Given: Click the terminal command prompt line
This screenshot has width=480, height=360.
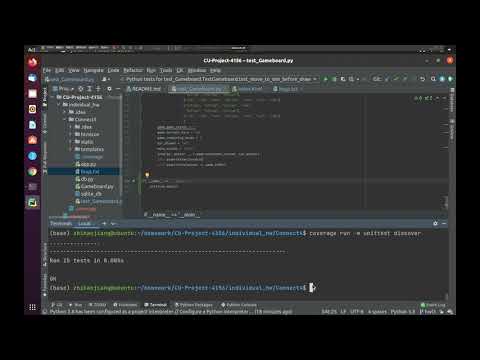Looking at the screenshot, I should (182, 288).
